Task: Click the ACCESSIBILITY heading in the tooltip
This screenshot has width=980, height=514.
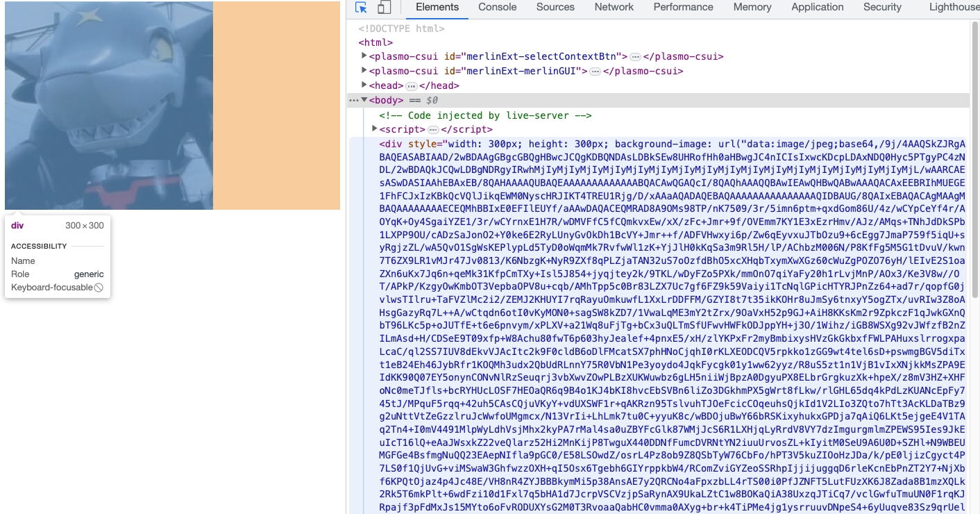Action: 39,247
